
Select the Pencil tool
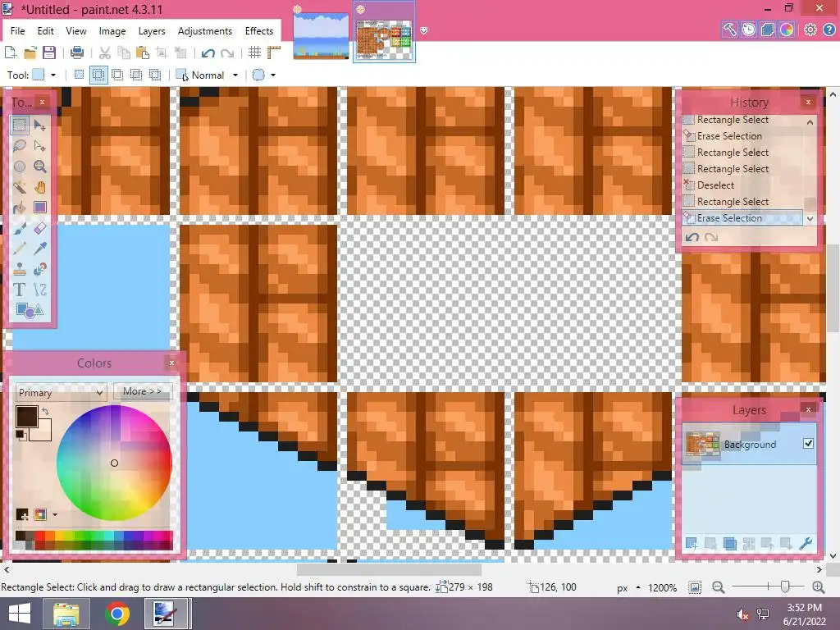pyautogui.click(x=20, y=249)
